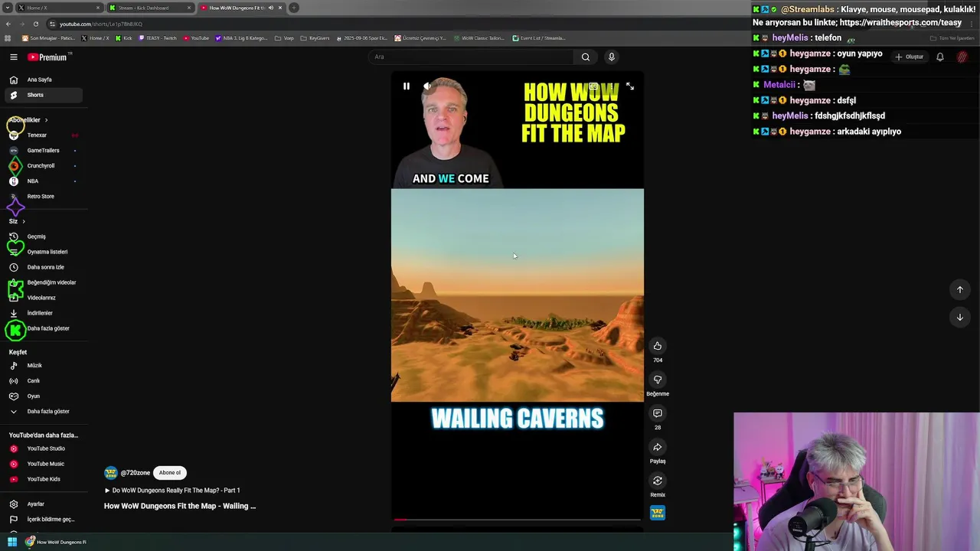
Task: Open a new browser tab
Action: 294,8
